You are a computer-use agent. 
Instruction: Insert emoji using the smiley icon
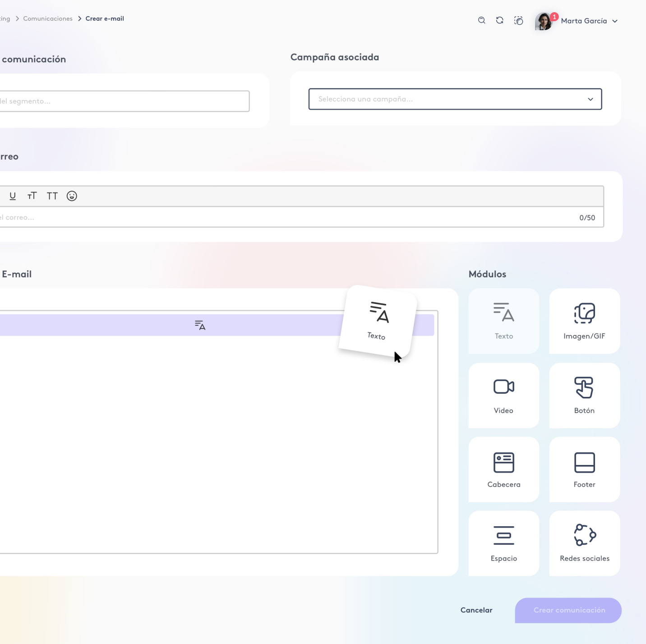[72, 196]
